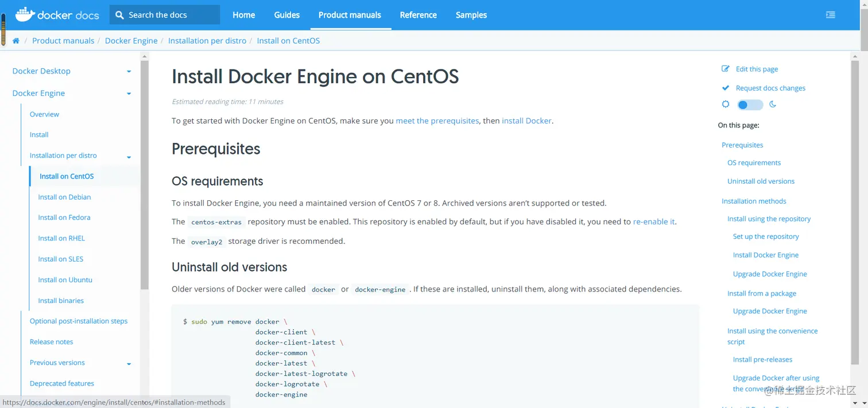
Task: Click the Docker whale logo
Action: 25,14
